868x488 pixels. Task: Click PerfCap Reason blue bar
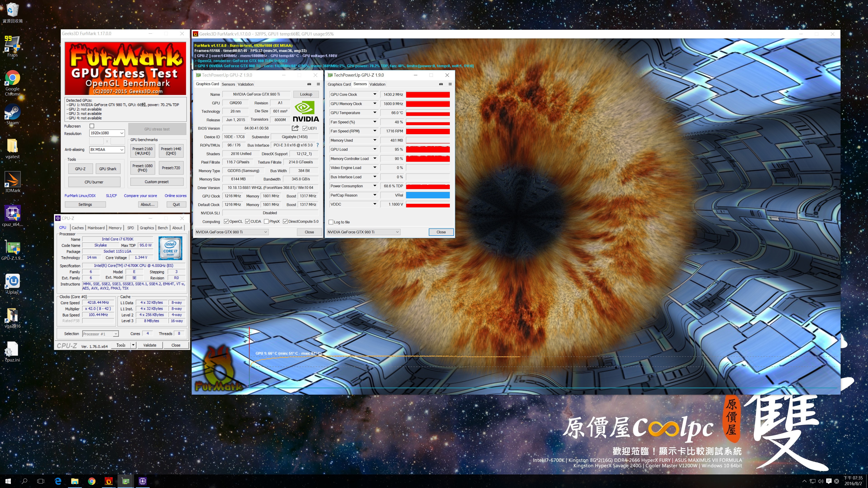pos(428,195)
